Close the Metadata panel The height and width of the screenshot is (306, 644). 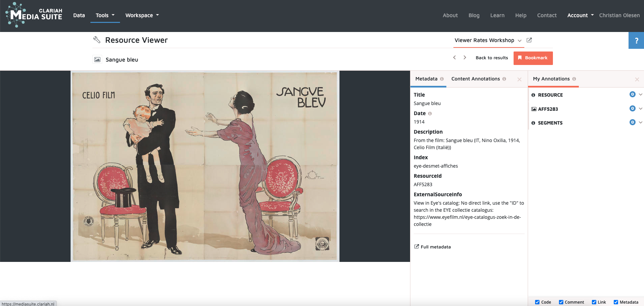[x=519, y=79]
